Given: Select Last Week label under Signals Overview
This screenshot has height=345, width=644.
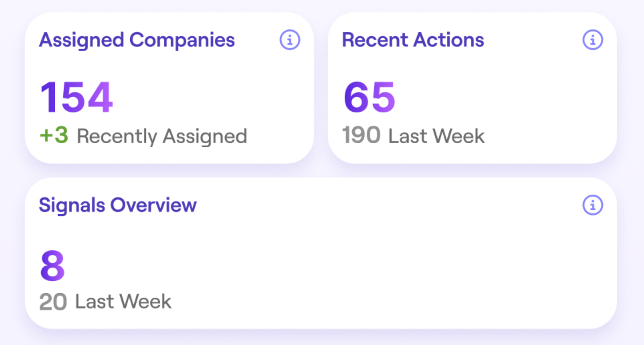Looking at the screenshot, I should pyautogui.click(x=124, y=302).
